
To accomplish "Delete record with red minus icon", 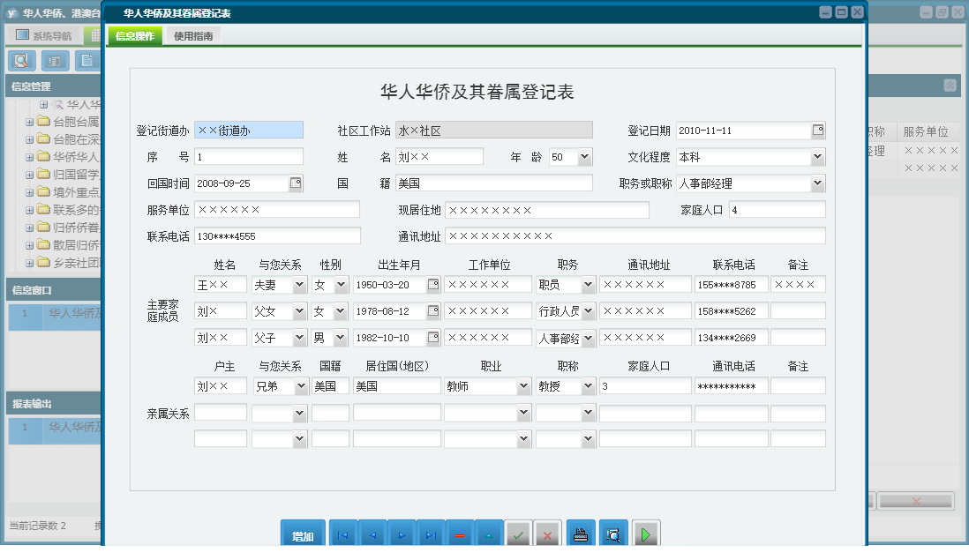I will pyautogui.click(x=460, y=535).
